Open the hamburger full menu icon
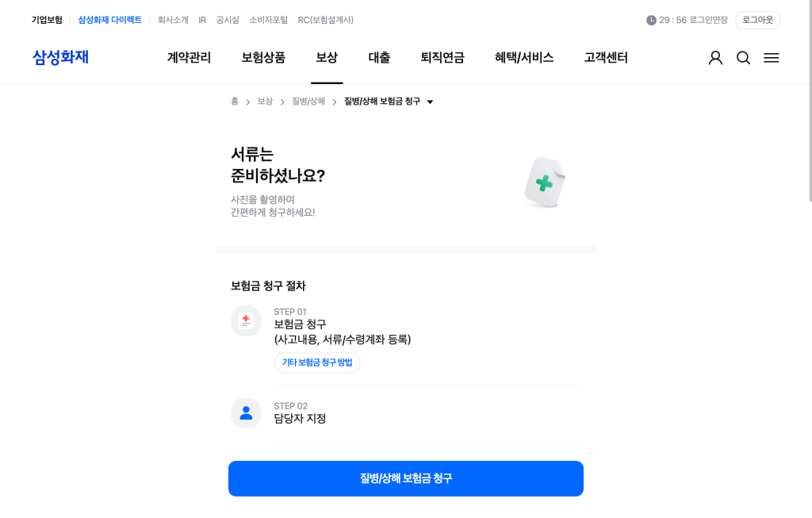812x518 pixels. 771,58
